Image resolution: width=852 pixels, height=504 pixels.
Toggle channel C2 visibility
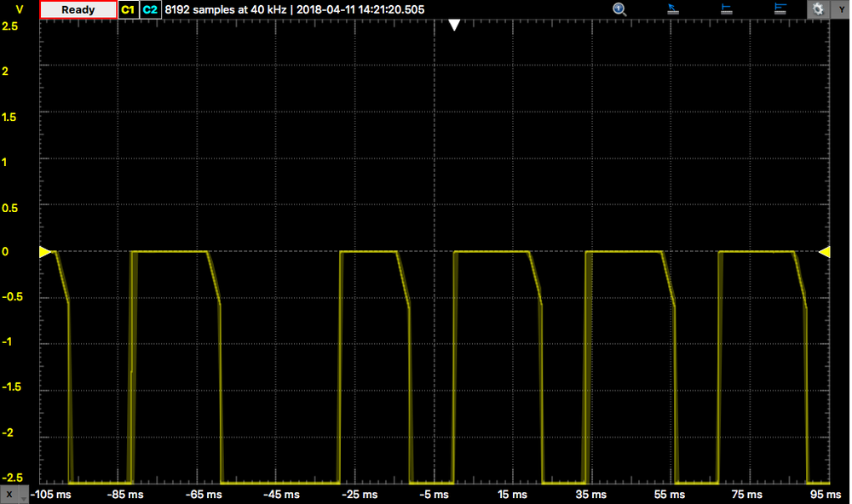[x=150, y=9]
